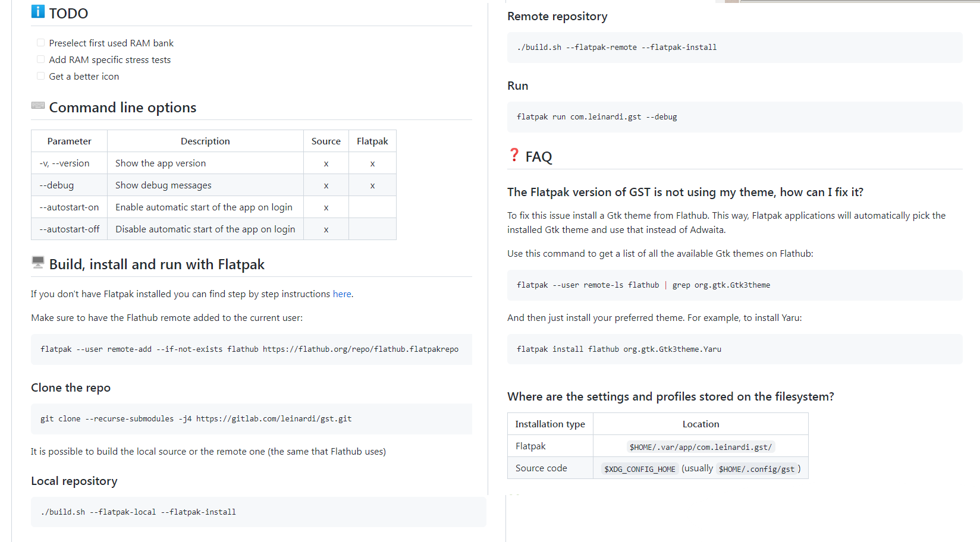Viewport: 980px width, 542px height.
Task: Click the red question mark FAQ icon
Action: (514, 155)
